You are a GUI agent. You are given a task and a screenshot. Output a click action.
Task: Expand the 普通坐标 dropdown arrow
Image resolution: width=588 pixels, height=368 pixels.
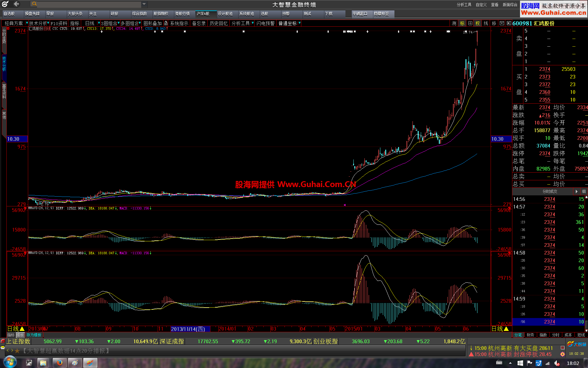coord(299,23)
